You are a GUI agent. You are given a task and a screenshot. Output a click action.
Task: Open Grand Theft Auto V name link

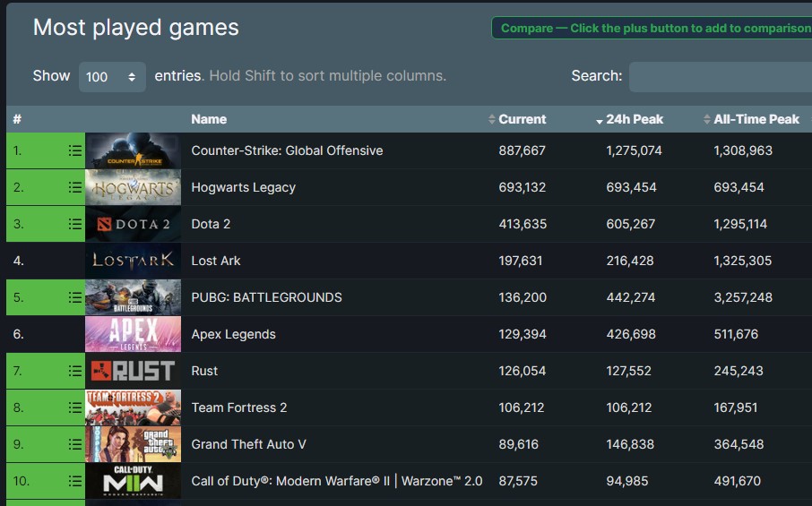(x=248, y=444)
